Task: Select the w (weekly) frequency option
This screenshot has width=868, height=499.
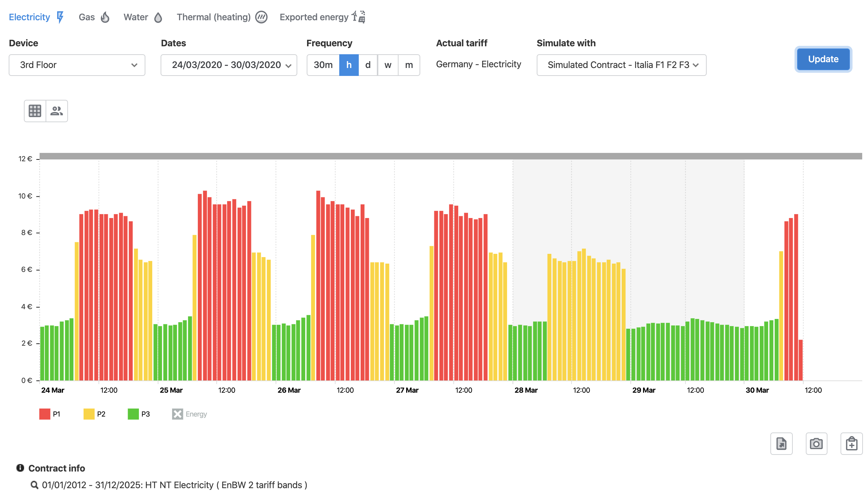Action: pos(388,65)
